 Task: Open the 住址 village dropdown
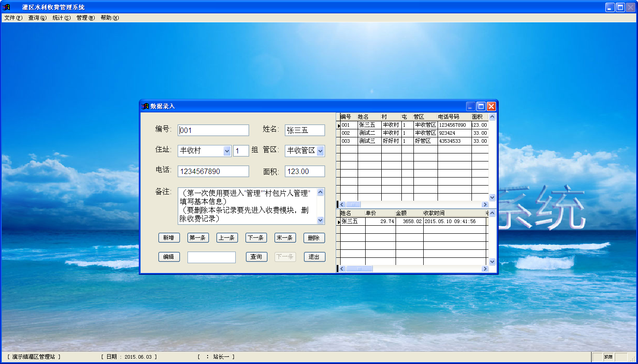(x=227, y=151)
